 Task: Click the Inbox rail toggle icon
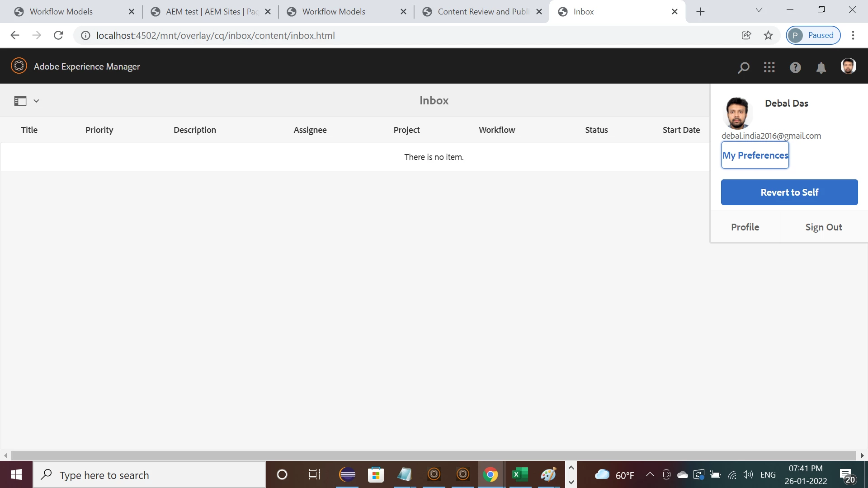tap(20, 101)
